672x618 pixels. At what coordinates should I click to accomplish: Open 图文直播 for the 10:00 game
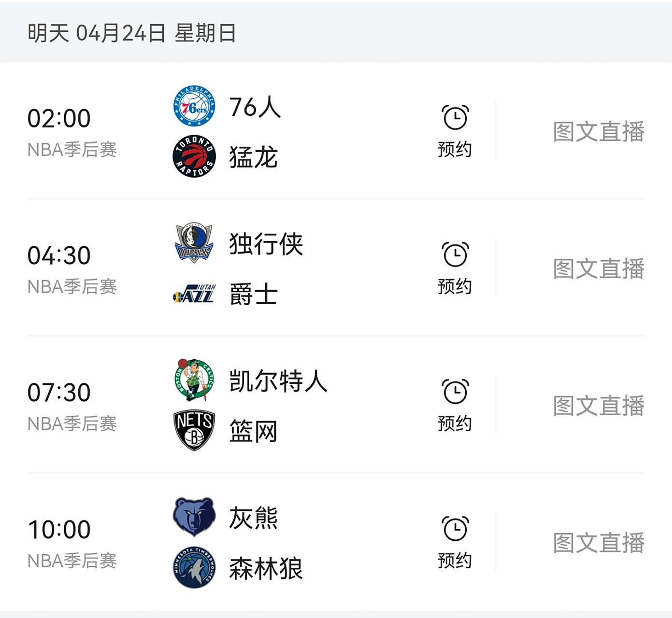pyautogui.click(x=599, y=543)
